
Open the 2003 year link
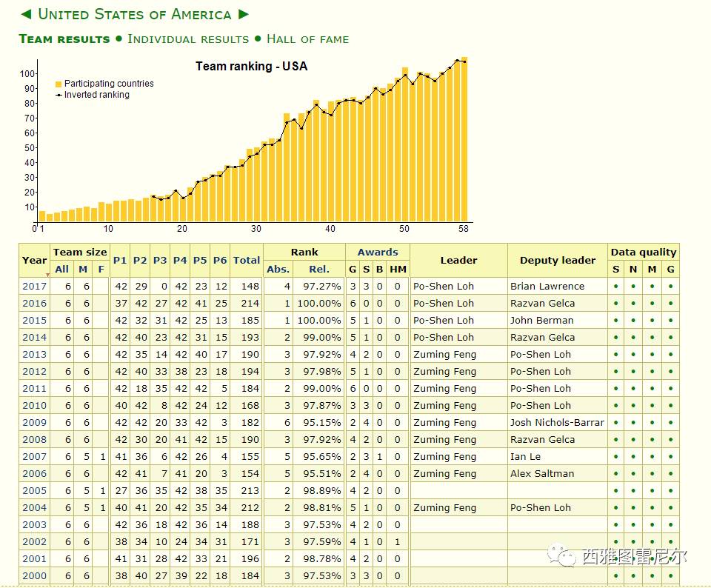35,524
